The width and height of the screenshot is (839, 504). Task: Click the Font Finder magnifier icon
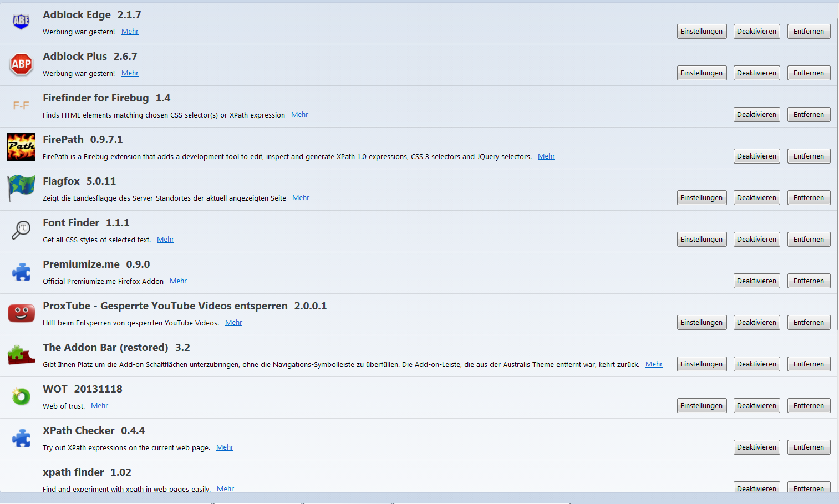(21, 230)
